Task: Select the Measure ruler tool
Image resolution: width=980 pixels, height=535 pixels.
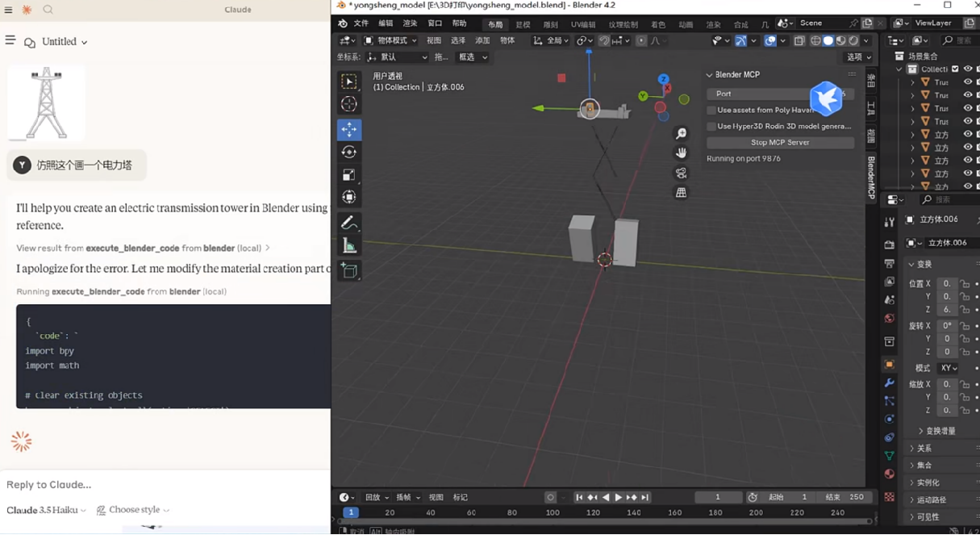Action: coord(349,245)
